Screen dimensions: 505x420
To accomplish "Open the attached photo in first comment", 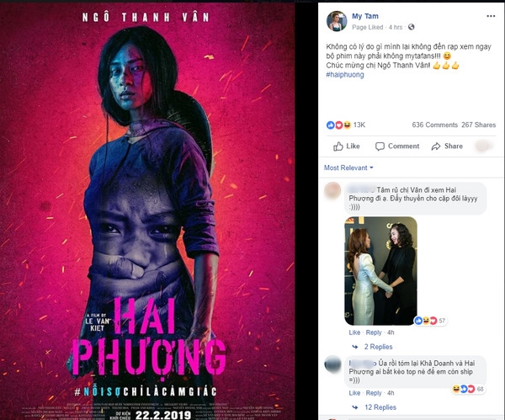I will (x=380, y=271).
